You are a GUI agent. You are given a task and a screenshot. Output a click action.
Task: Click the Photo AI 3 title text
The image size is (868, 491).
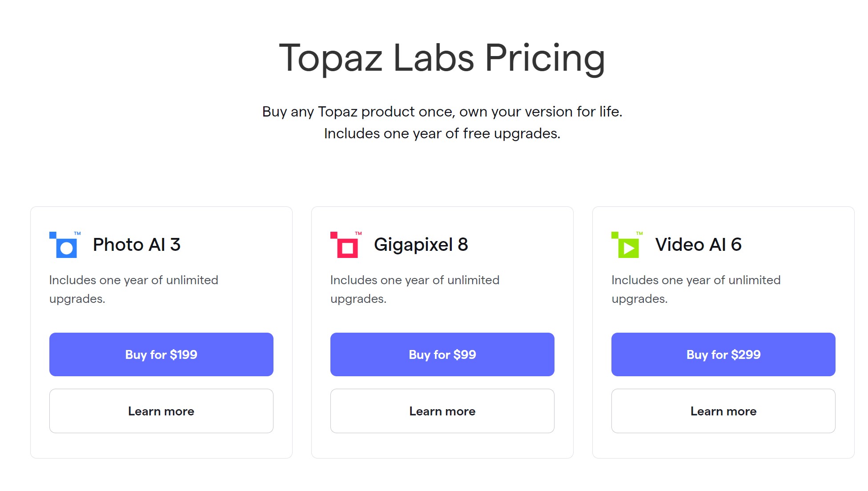[137, 244]
